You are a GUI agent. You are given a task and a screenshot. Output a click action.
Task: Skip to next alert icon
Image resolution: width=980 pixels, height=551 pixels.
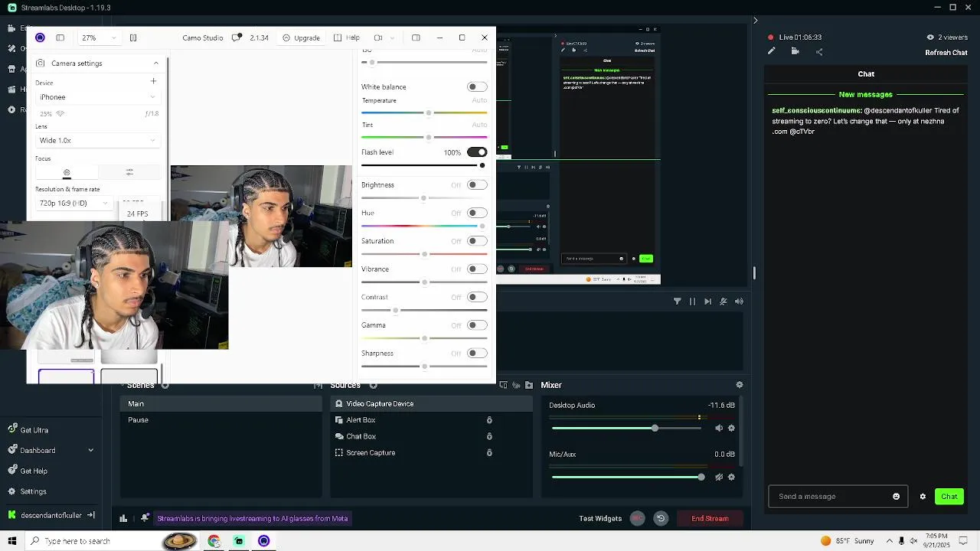click(x=707, y=302)
